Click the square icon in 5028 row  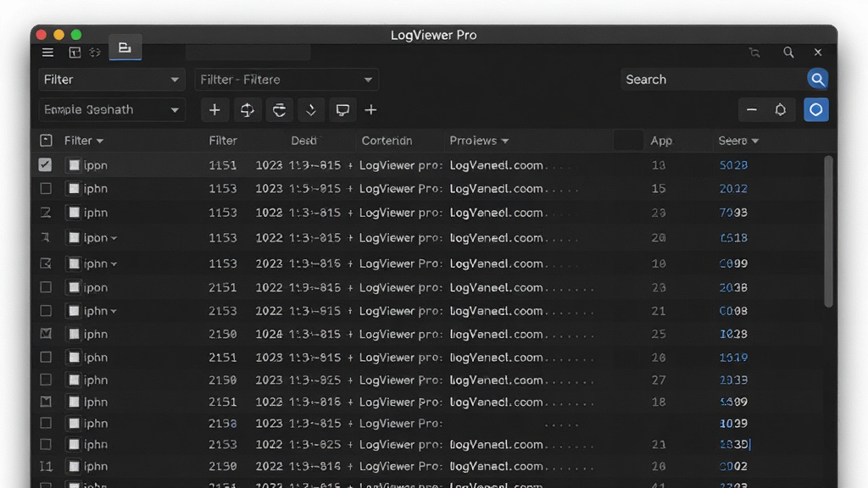pos(74,165)
